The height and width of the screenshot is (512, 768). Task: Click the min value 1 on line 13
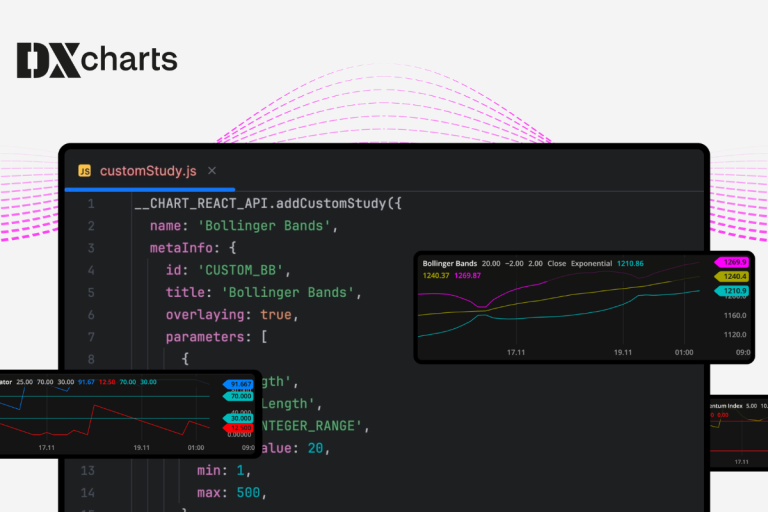click(x=240, y=471)
